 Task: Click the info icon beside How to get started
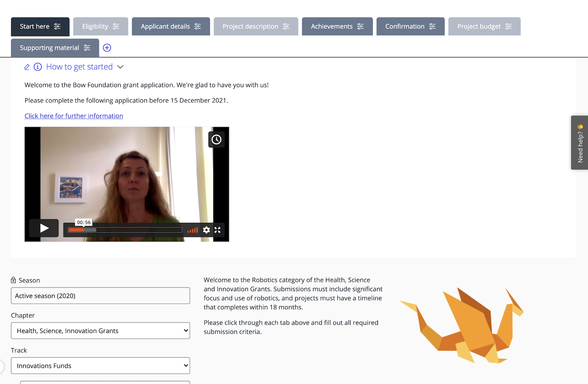pyautogui.click(x=38, y=67)
